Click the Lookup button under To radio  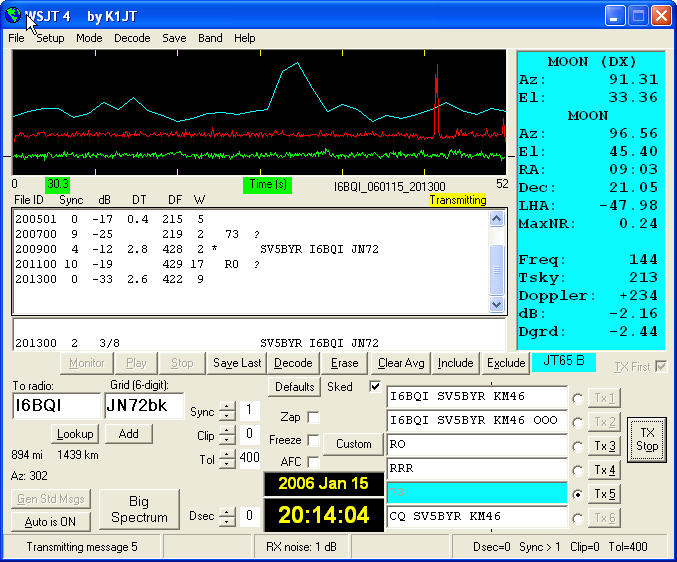tap(74, 434)
